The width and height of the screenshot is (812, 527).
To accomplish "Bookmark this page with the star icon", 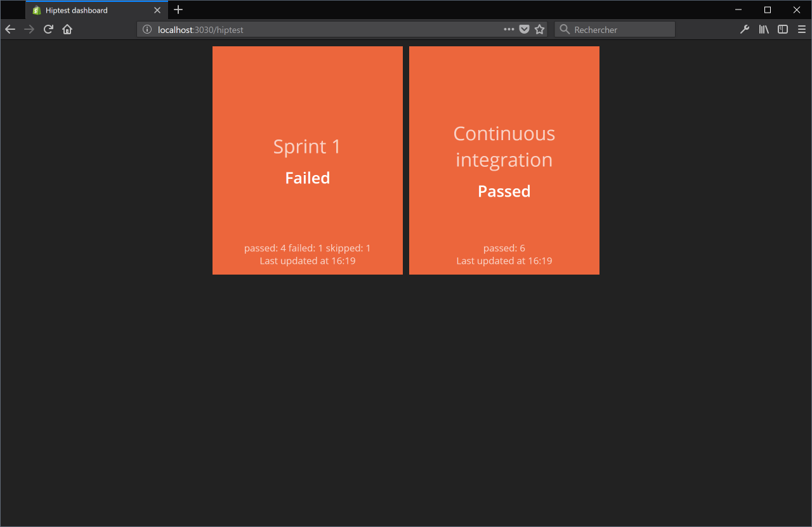I will (540, 29).
